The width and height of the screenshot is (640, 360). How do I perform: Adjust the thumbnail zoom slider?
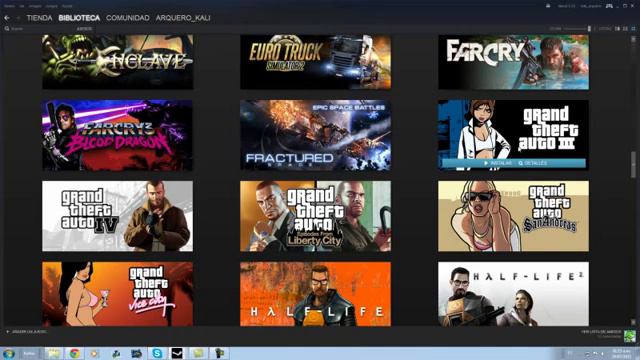click(589, 29)
